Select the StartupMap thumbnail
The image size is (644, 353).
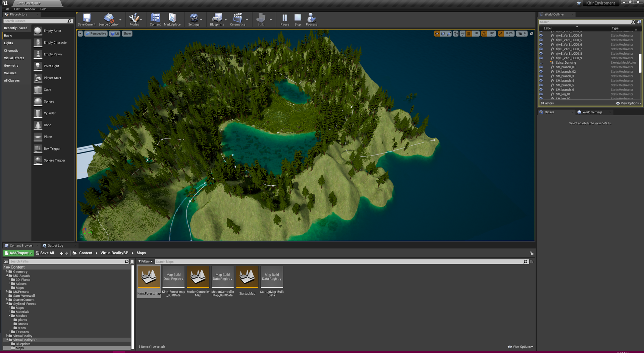click(x=247, y=278)
